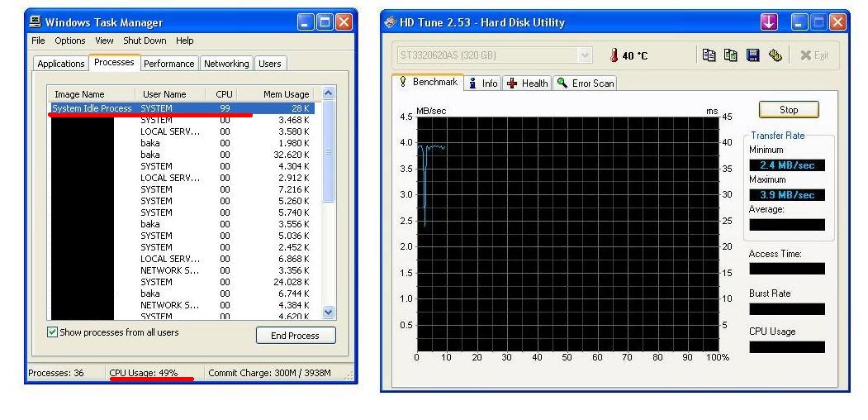Click the CPU Usage: 49% status text
The width and height of the screenshot is (868, 420).
(x=144, y=373)
